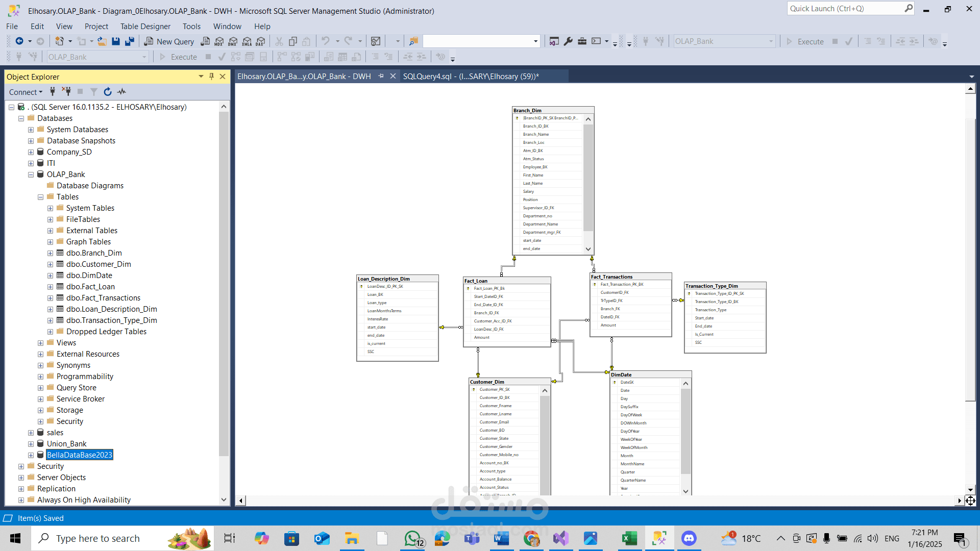The width and height of the screenshot is (980, 551).
Task: Open the Properties wrench icon
Action: (x=568, y=41)
